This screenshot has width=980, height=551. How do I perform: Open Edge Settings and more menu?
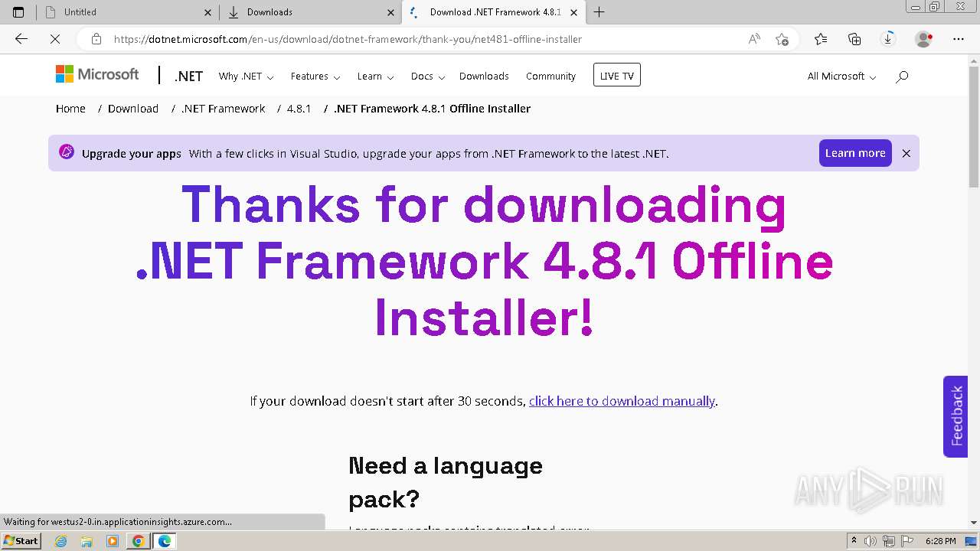pos(959,39)
